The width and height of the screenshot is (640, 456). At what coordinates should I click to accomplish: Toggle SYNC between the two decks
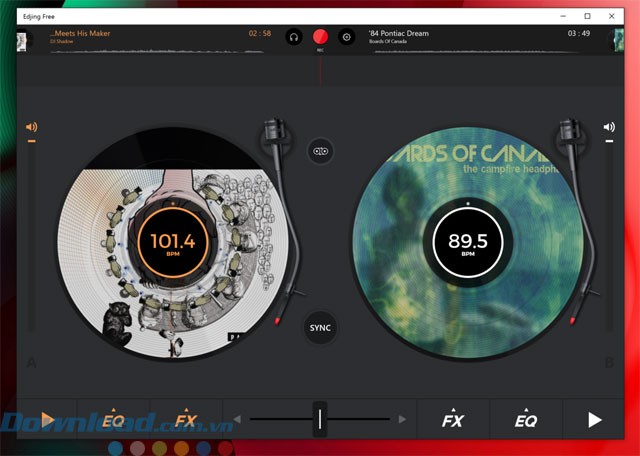[320, 327]
